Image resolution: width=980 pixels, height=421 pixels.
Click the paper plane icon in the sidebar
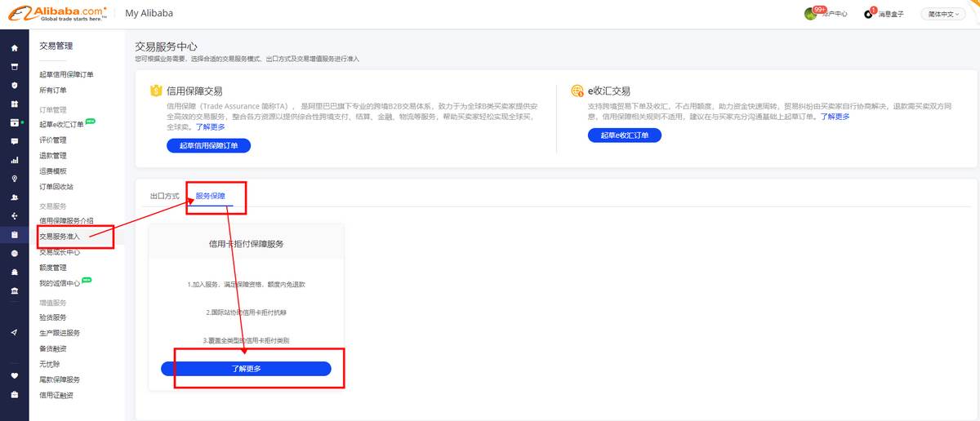pos(14,332)
